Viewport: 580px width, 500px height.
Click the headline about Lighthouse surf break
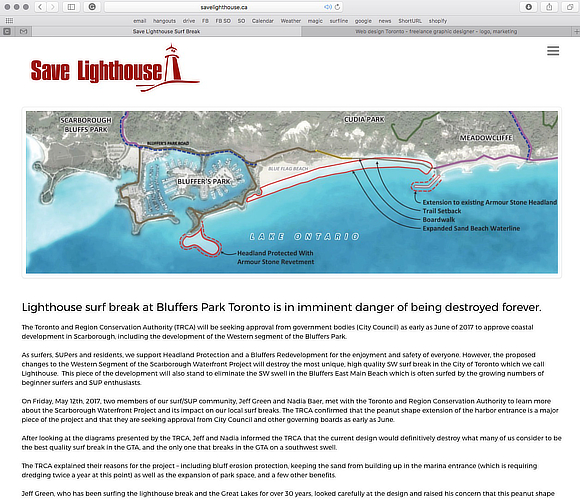(281, 307)
